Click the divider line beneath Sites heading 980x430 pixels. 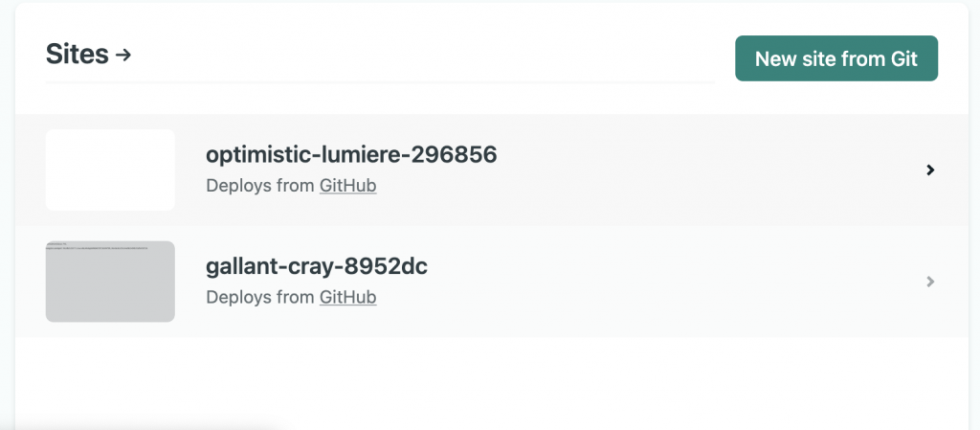pos(383,82)
